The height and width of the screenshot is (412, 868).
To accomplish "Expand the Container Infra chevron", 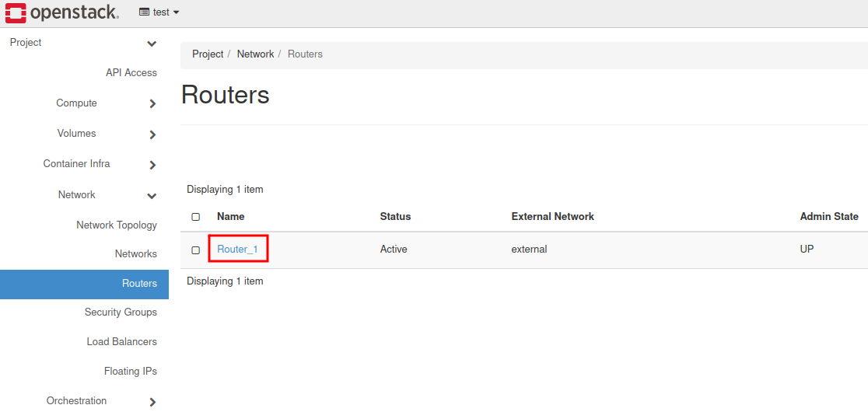I will pos(152,165).
